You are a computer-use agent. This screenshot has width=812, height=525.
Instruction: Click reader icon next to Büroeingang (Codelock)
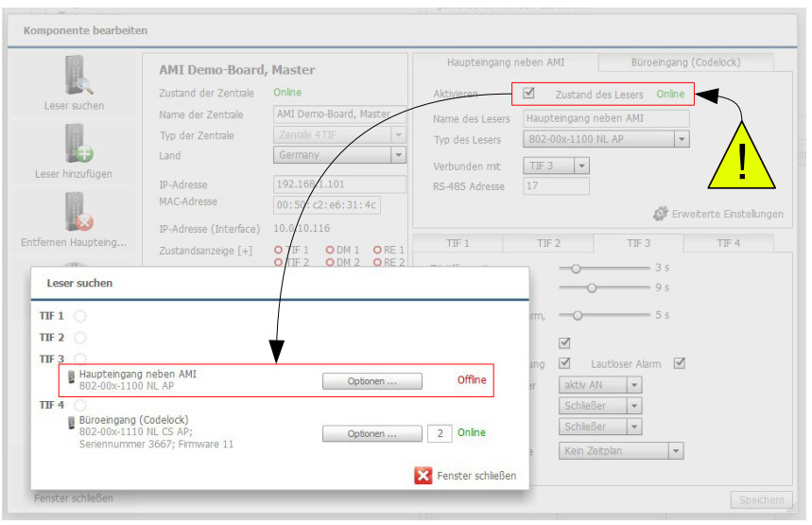click(71, 422)
